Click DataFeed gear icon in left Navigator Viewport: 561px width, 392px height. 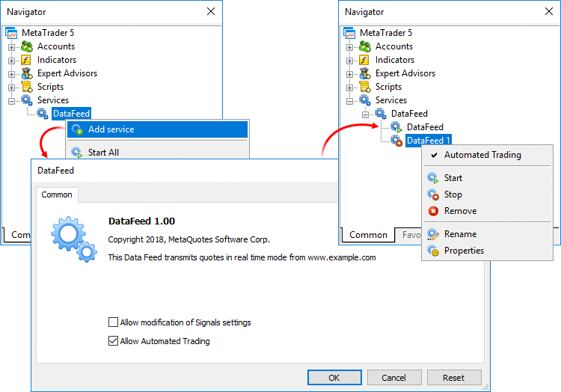[x=43, y=114]
